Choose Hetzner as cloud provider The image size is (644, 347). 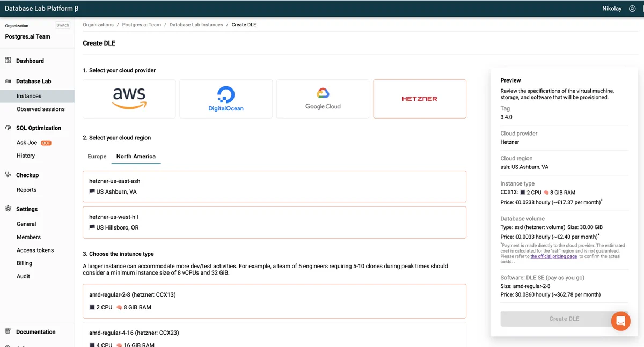click(420, 99)
